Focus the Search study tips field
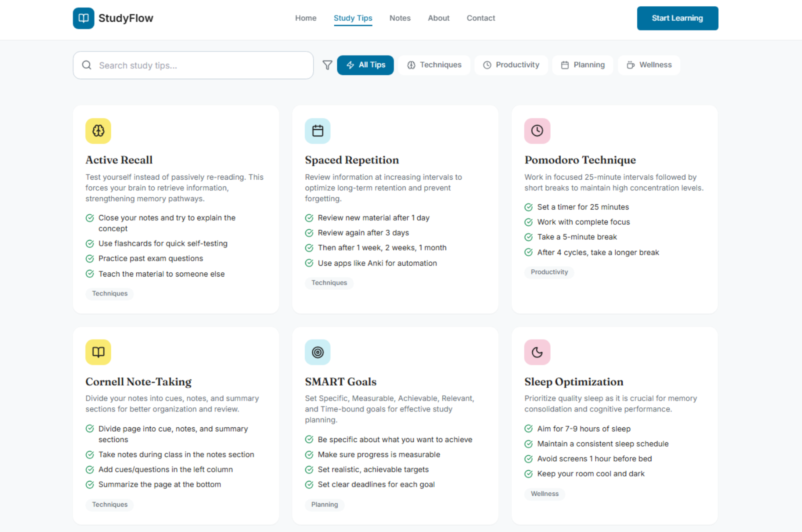 193,65
